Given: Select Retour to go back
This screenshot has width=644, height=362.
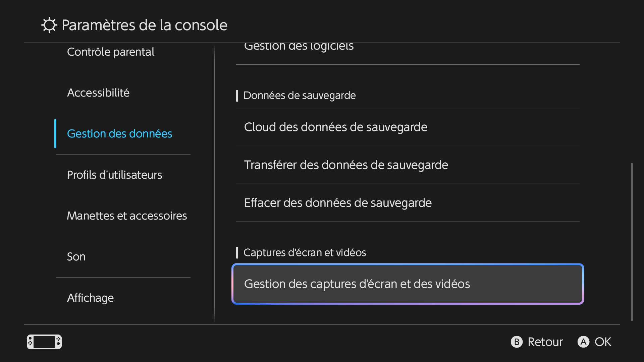Looking at the screenshot, I should coord(537,342).
